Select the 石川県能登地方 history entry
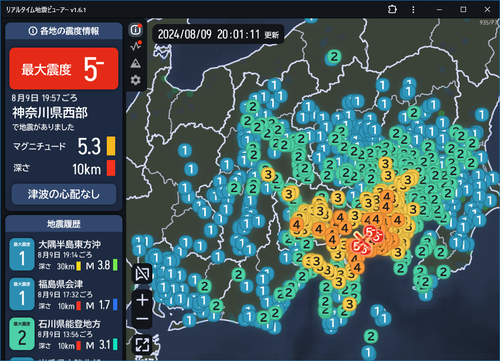Viewport: 500px width, 361px height. click(x=64, y=334)
